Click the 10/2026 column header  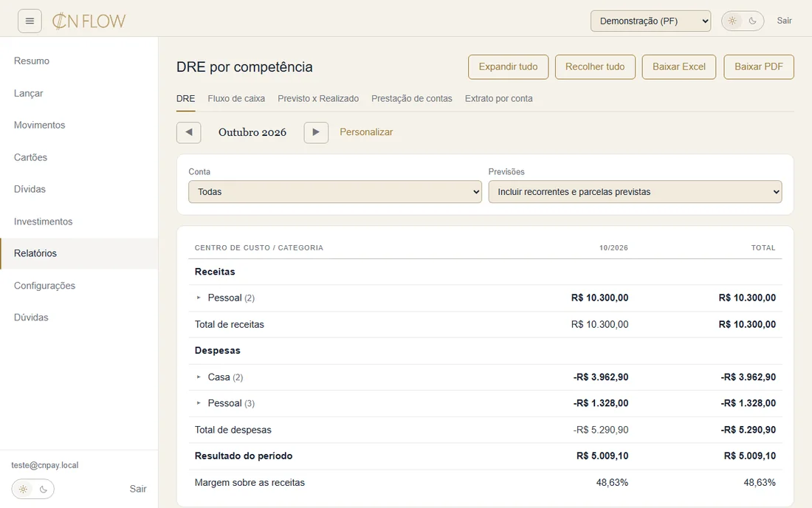[613, 248]
